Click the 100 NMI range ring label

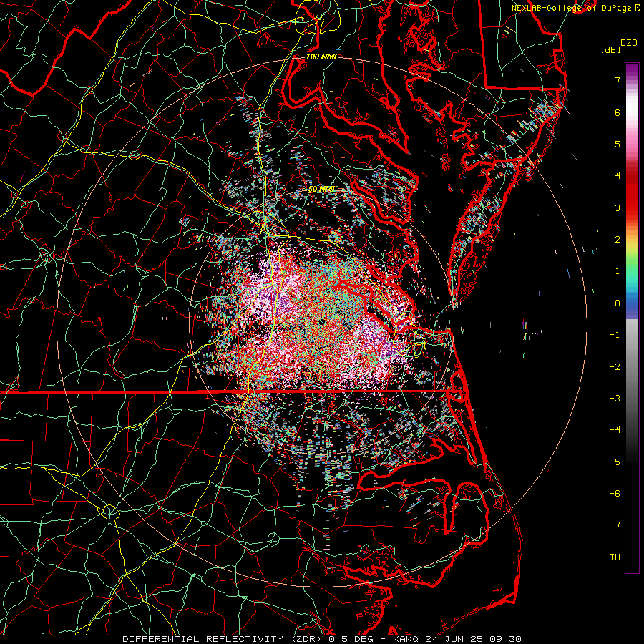[321, 57]
